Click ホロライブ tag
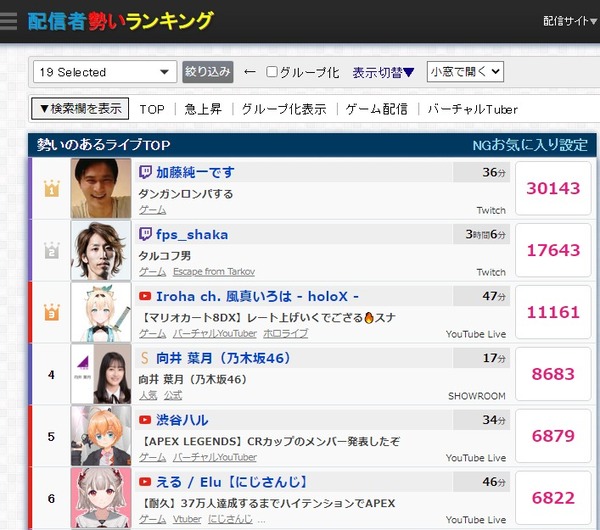Screen dimensions: 600x530 [x=285, y=334]
